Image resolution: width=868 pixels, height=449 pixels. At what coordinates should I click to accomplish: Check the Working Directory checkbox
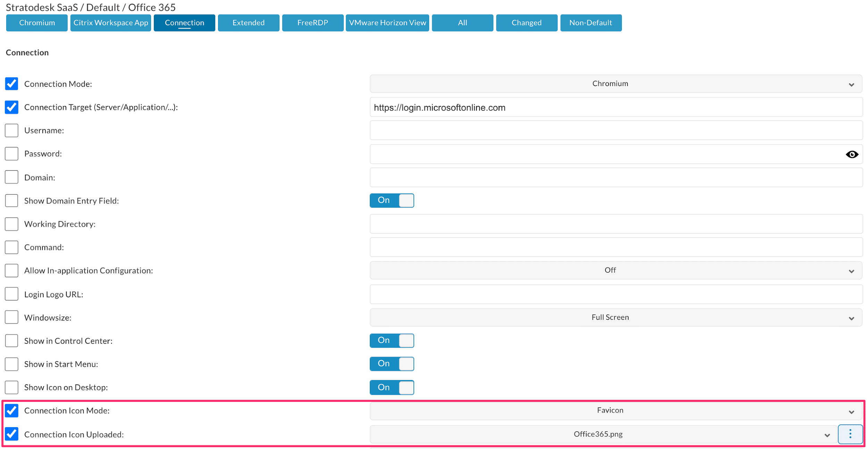coord(11,224)
